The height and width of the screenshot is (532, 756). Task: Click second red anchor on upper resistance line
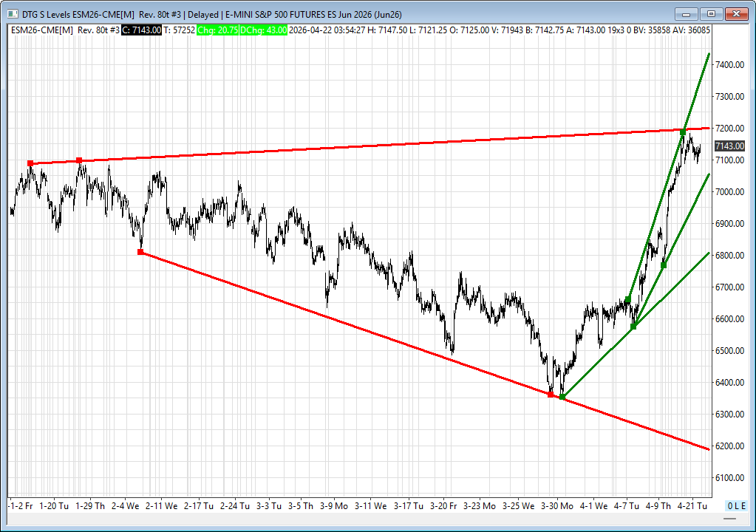click(x=79, y=160)
